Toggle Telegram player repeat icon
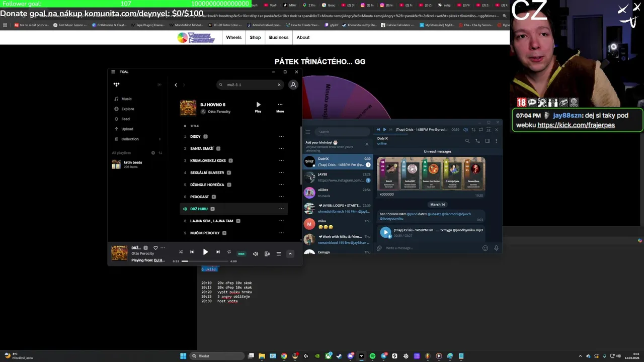Screen dimensions: 644x362 pyautogui.click(x=480, y=130)
